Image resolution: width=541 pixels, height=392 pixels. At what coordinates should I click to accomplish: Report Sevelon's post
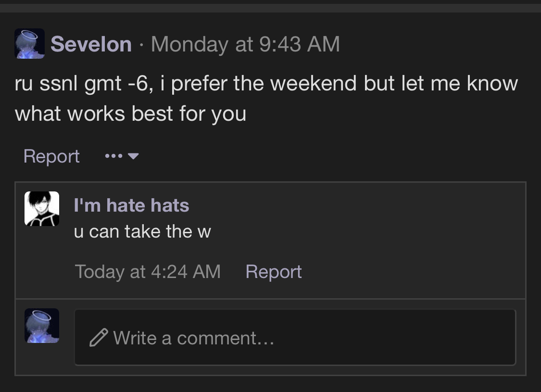[51, 156]
